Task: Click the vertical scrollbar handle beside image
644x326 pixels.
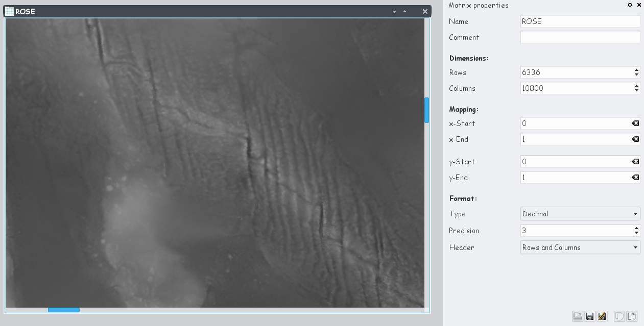Action: (426, 110)
